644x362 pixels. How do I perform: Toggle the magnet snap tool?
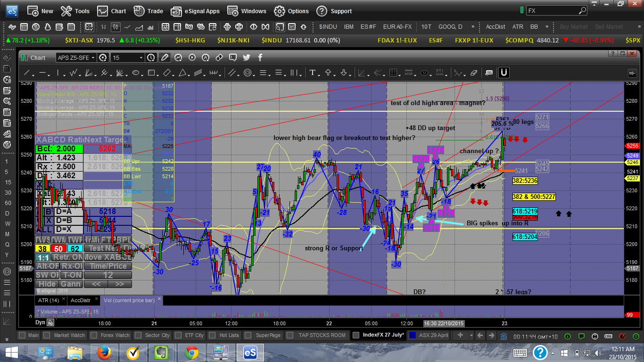[504, 73]
